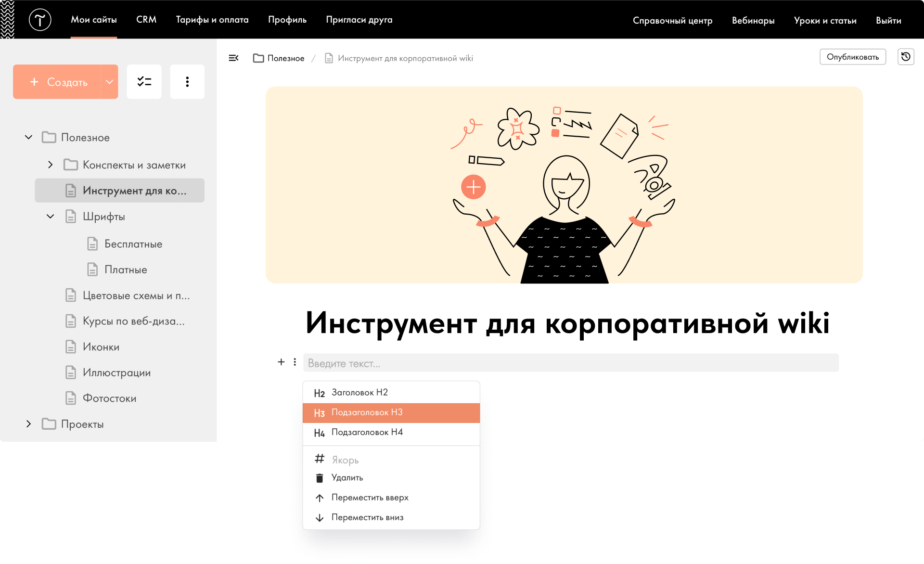Click the plus icon to add block
This screenshot has width=924, height=564.
pyautogui.click(x=281, y=362)
